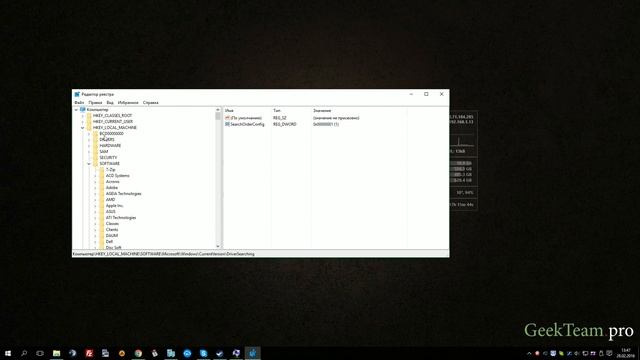
Task: Expand the Adobe key
Action: pos(96,188)
